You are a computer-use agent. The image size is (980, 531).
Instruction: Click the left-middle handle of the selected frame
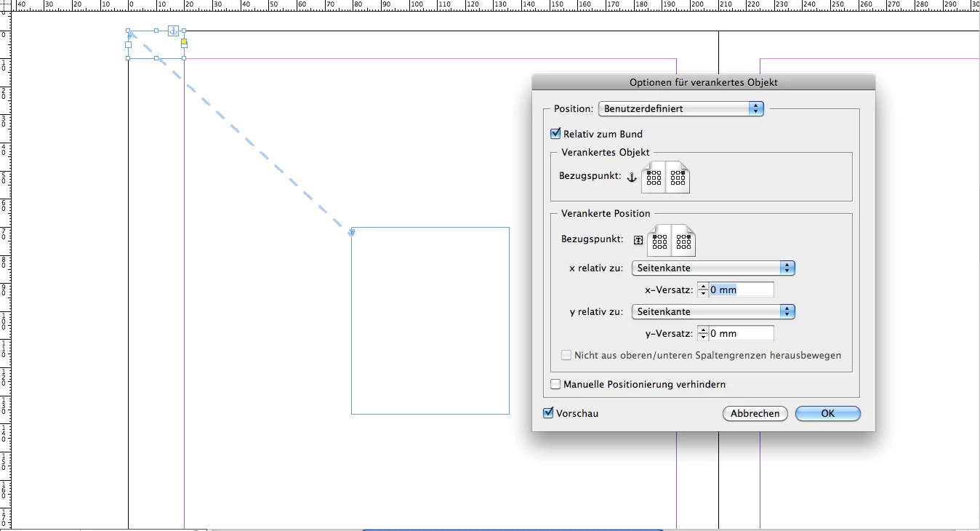click(129, 44)
